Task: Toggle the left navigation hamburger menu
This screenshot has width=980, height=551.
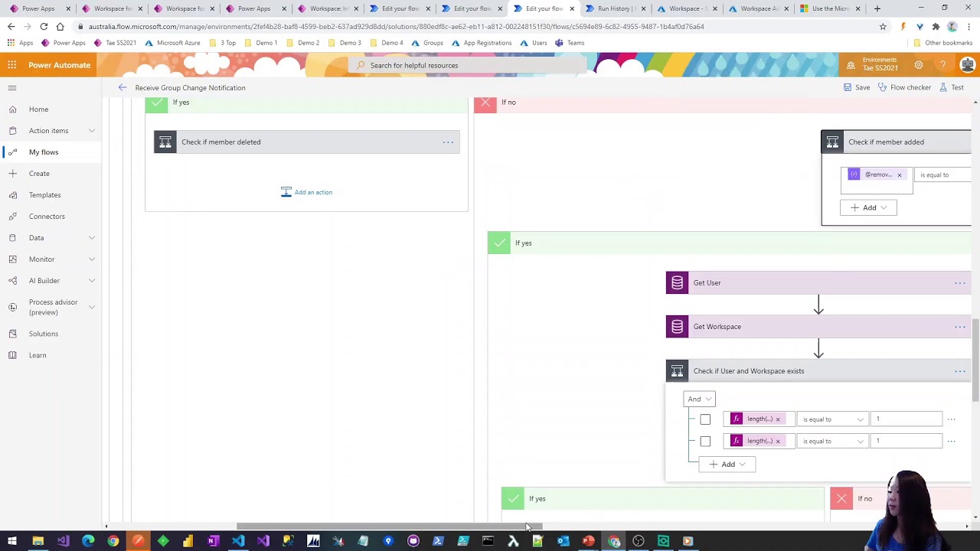Action: click(12, 88)
